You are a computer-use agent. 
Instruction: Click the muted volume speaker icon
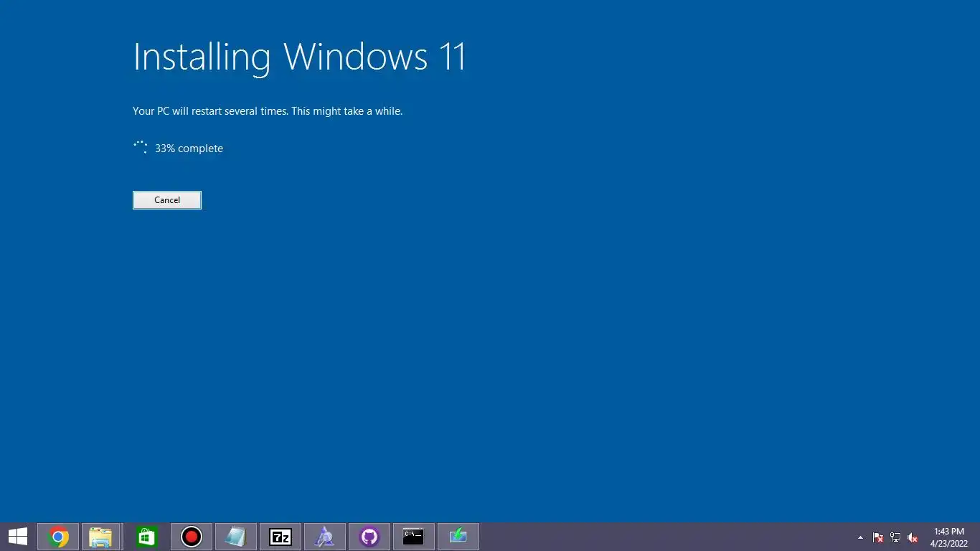coord(913,537)
